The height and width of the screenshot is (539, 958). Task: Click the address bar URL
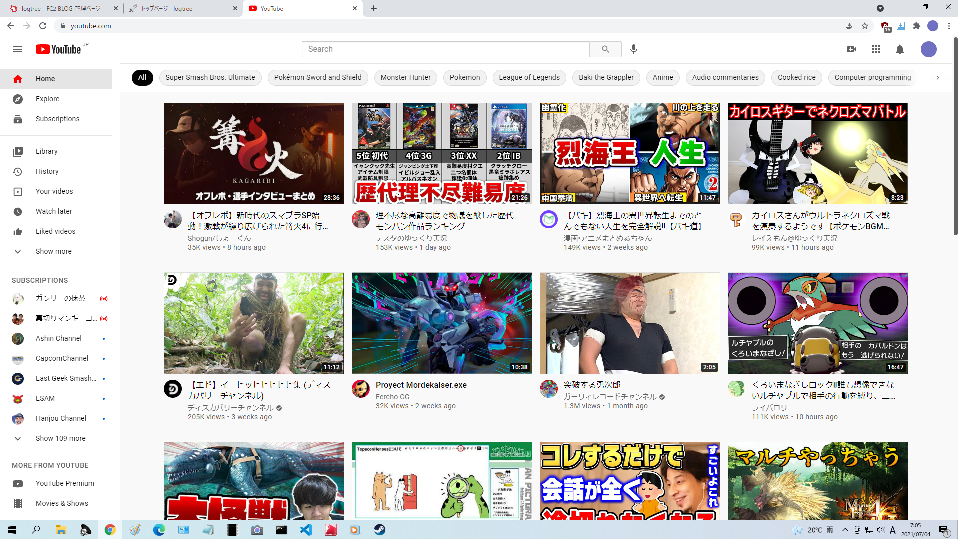90,26
